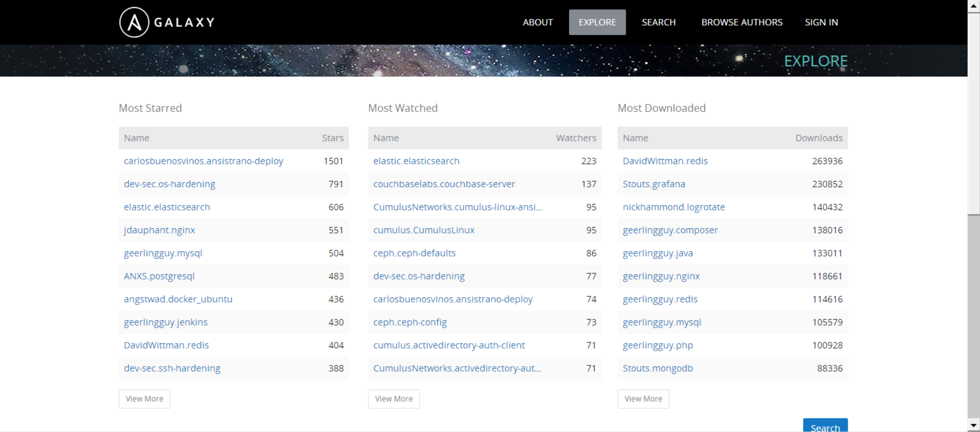Click the 1501 stars value
This screenshot has width=980, height=432.
tap(333, 161)
